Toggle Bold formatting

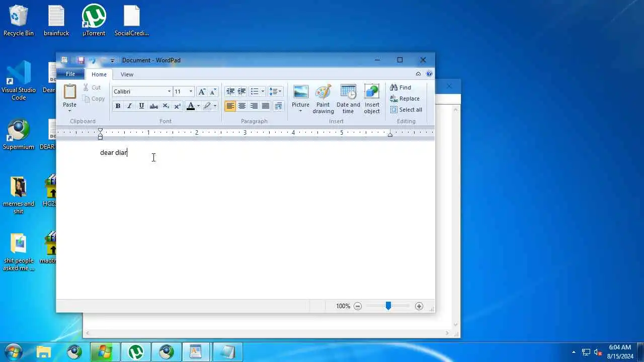pos(118,106)
